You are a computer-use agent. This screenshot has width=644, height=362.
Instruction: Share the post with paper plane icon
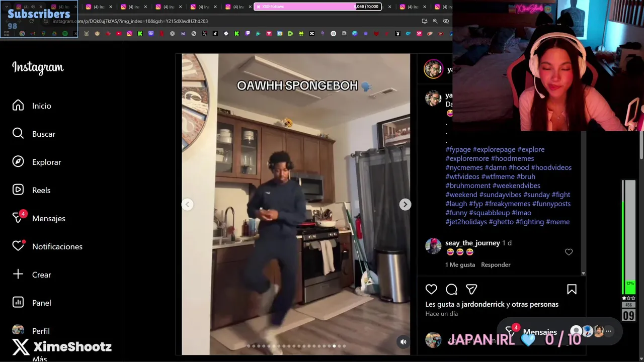[x=471, y=289]
